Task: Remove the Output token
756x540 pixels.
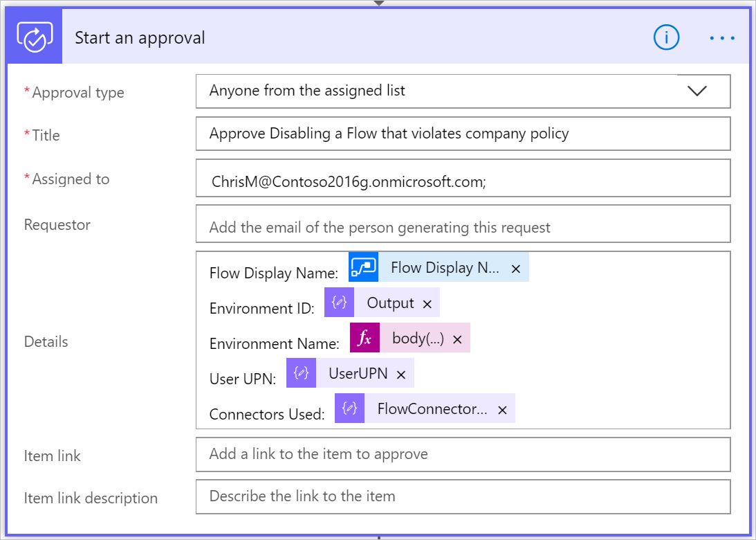Action: point(427,304)
